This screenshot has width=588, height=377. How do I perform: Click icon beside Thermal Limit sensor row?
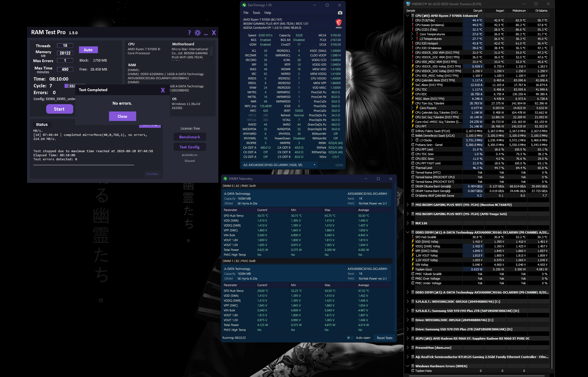[x=413, y=168]
